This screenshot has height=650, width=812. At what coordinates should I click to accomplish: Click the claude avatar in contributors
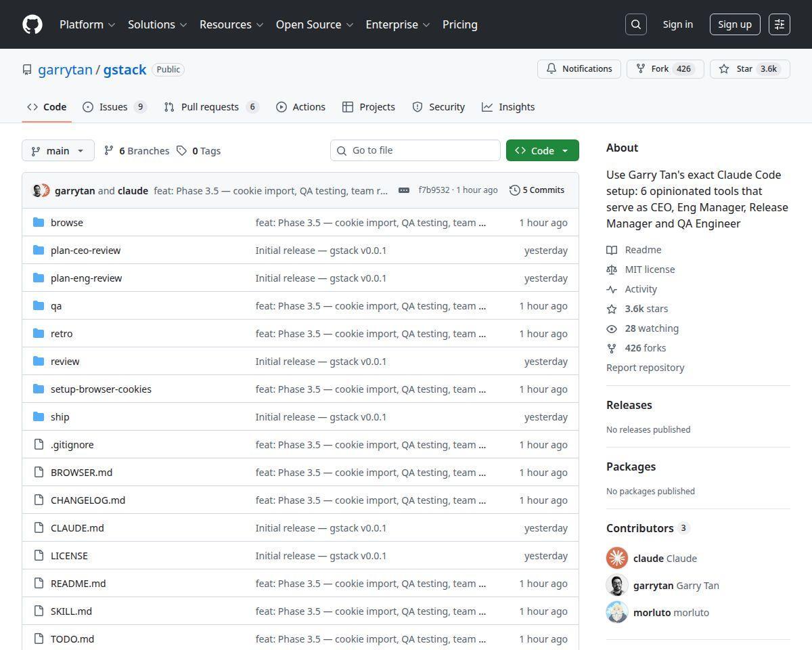(x=617, y=558)
